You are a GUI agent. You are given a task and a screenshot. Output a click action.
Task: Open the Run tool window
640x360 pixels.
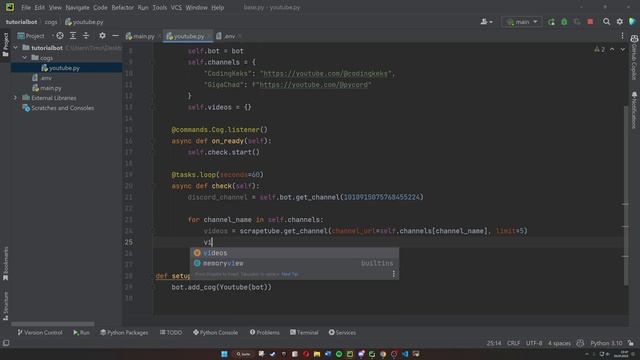click(x=81, y=333)
